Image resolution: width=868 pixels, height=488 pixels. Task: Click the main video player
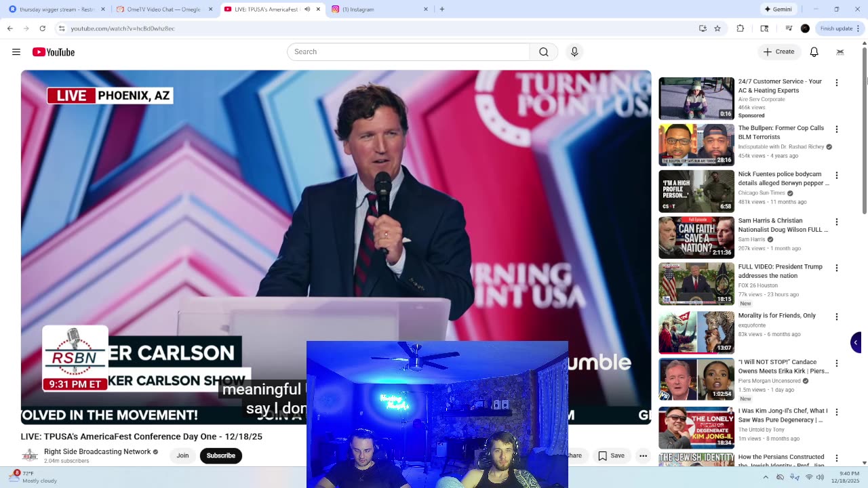click(336, 247)
